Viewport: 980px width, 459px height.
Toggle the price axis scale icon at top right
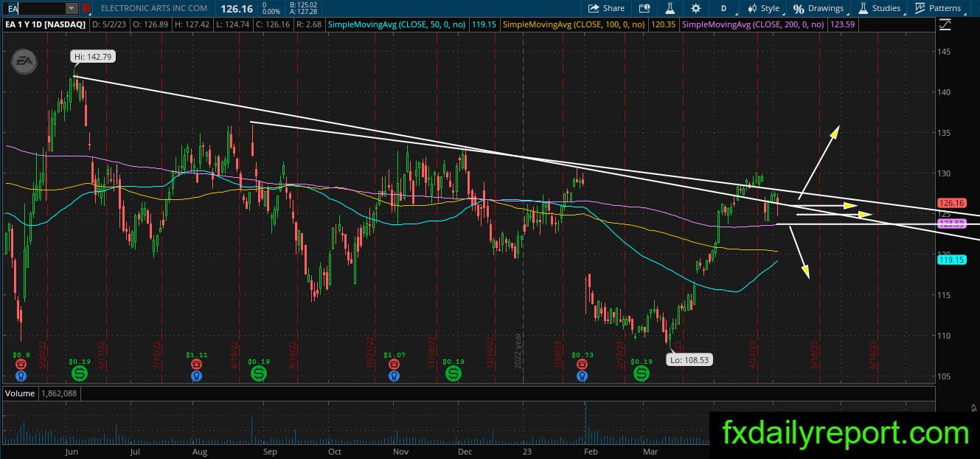(x=945, y=24)
